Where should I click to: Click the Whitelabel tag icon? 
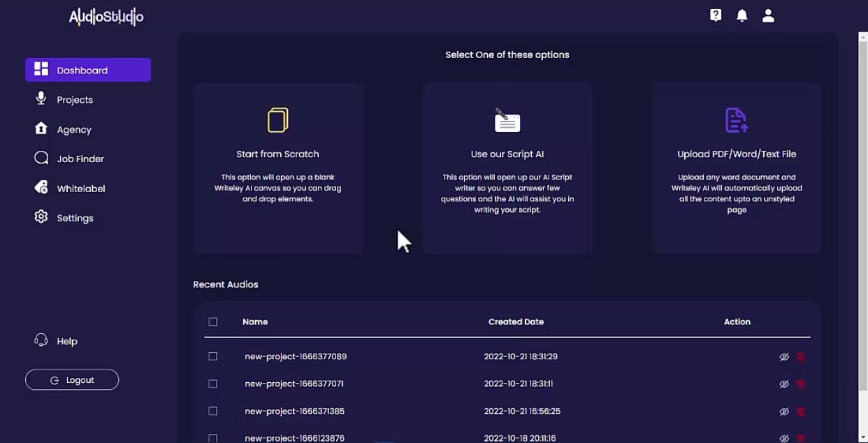click(41, 188)
